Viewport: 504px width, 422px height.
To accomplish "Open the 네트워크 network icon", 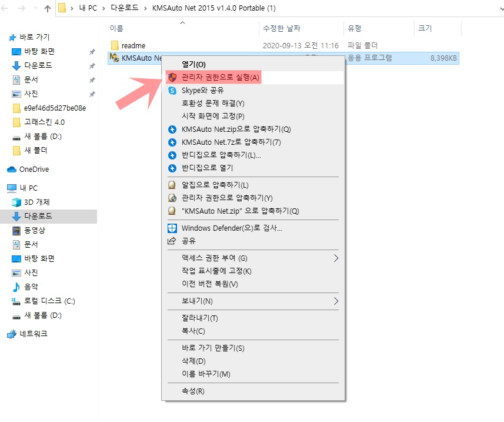I will click(x=12, y=334).
